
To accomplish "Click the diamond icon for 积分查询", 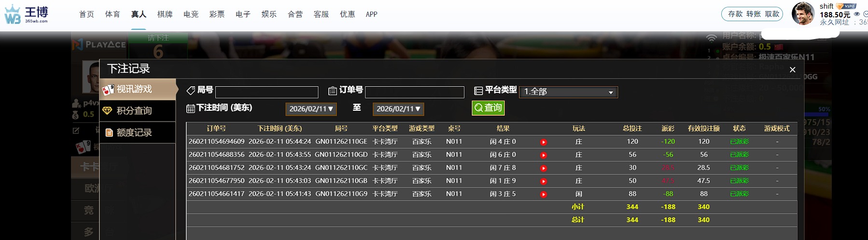I will [x=107, y=111].
